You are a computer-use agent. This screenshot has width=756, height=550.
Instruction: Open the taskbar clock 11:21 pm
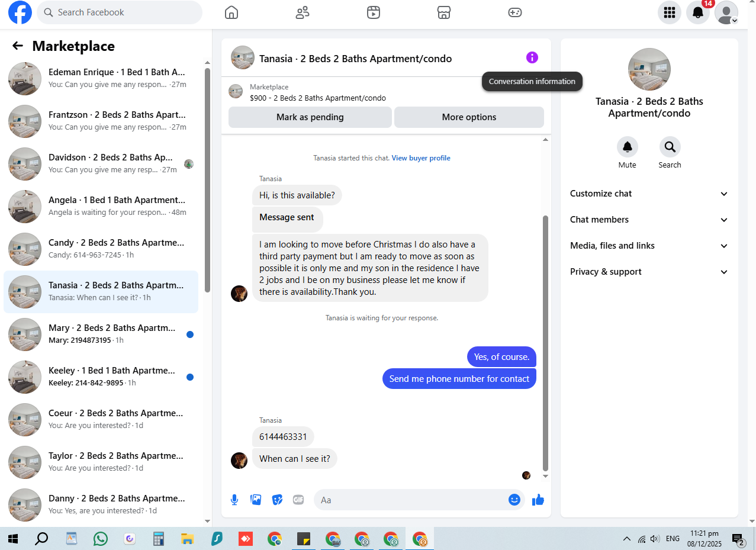pos(704,539)
